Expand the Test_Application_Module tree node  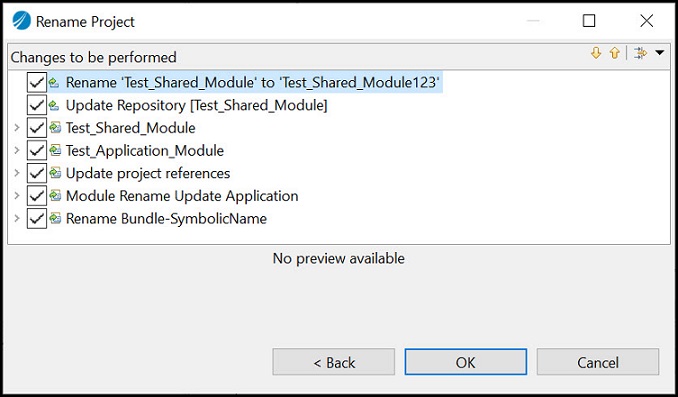[x=17, y=150]
